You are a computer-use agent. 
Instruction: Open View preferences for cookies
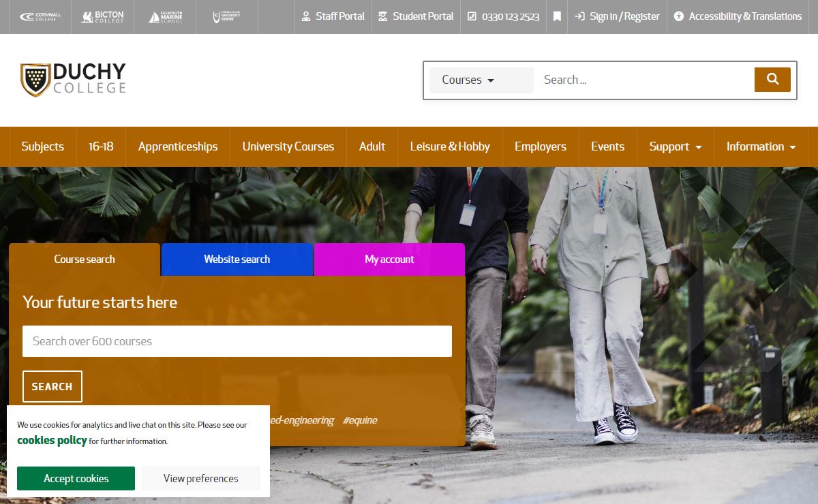coord(201,478)
